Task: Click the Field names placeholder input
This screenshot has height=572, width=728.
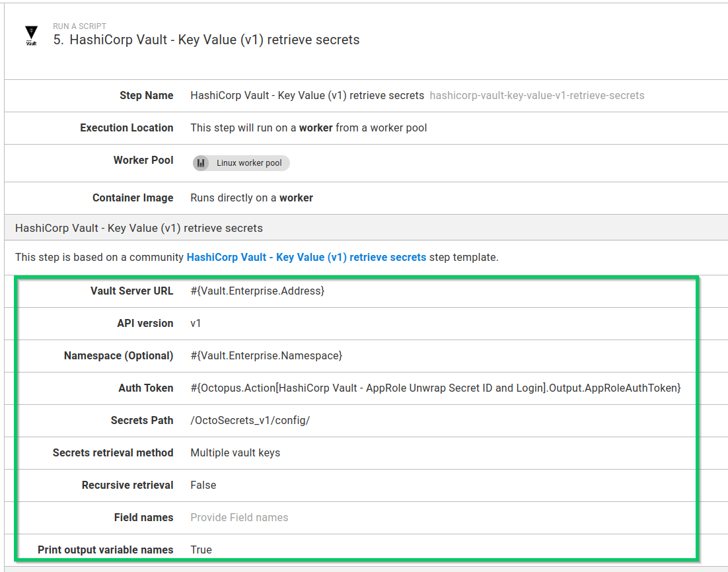Action: point(239,517)
